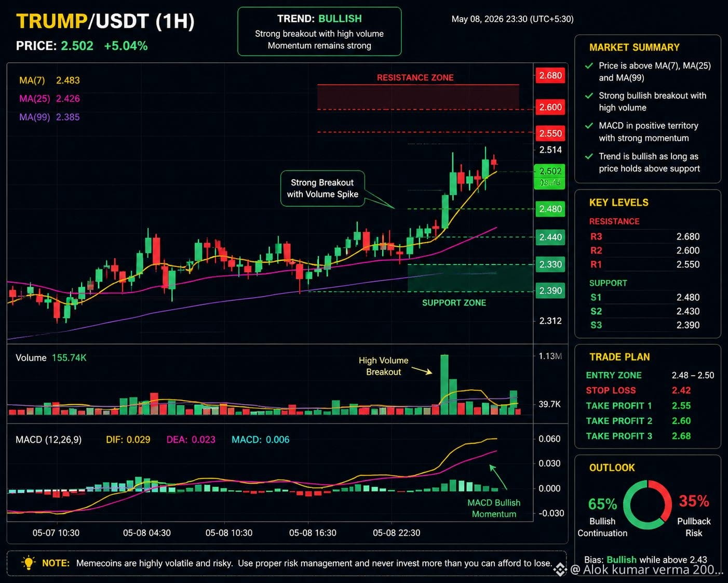Viewport: 728px width, 583px height.
Task: Click the 0.000 MACD axis label
Action: (549, 489)
